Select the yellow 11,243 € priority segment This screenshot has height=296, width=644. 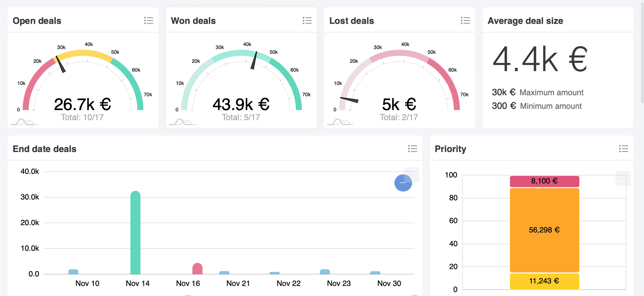point(544,281)
